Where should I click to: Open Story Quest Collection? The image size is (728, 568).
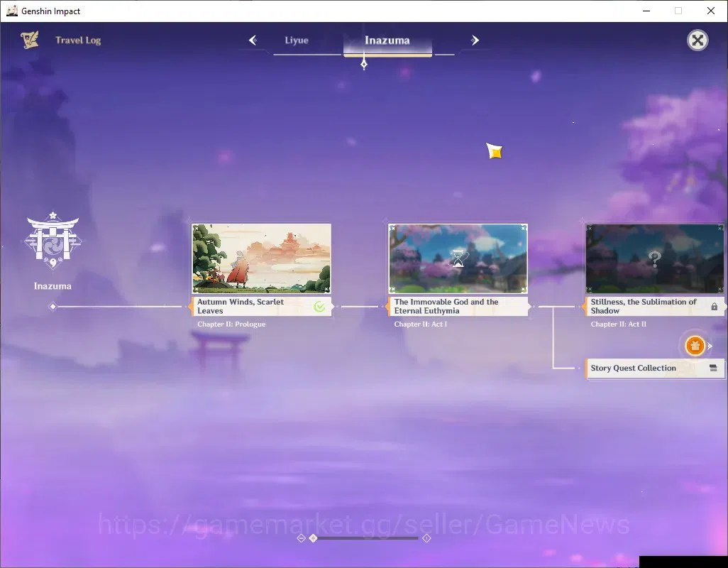click(x=655, y=368)
